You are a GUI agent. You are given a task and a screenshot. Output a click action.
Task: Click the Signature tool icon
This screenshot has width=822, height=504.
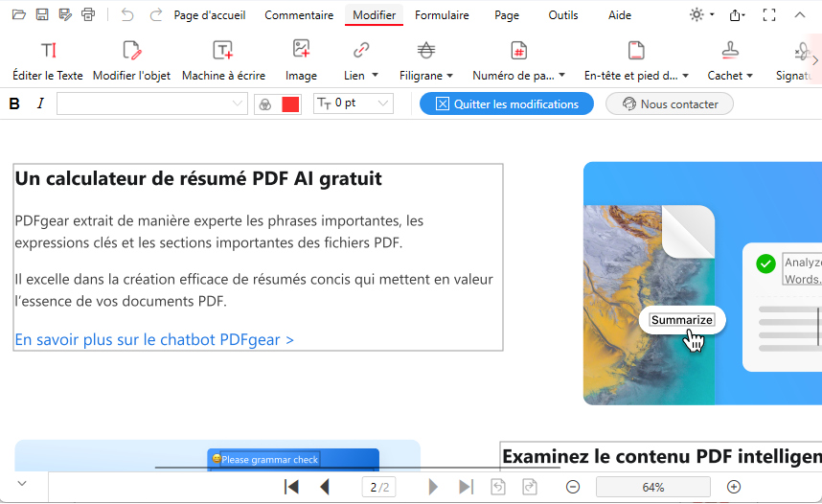pos(802,51)
